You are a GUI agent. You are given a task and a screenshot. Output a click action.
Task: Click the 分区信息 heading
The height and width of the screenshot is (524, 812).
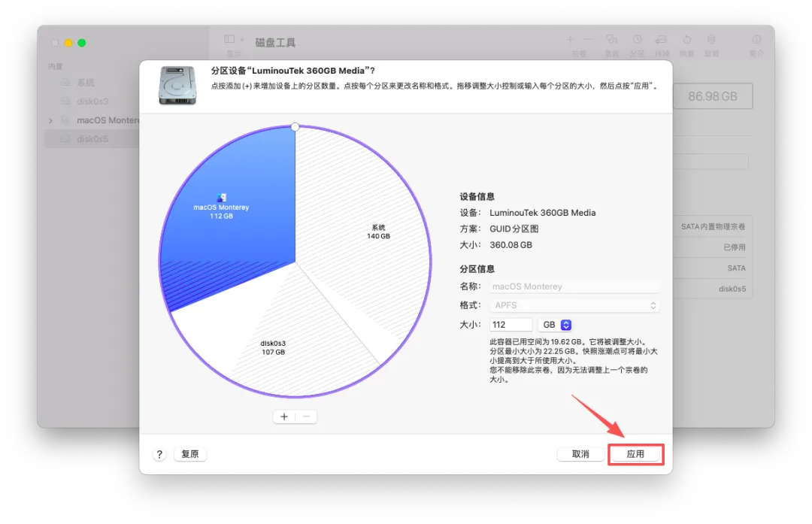tap(477, 269)
